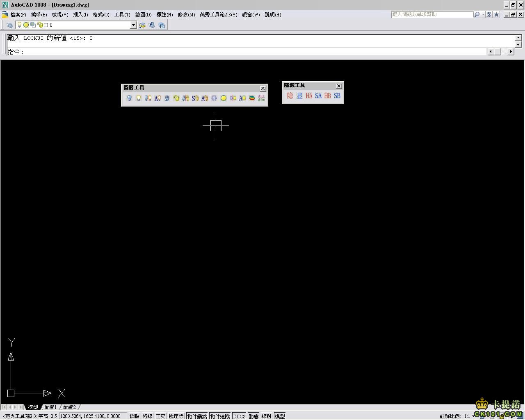Click first blue bulb icon in 圖層工具

click(x=129, y=98)
